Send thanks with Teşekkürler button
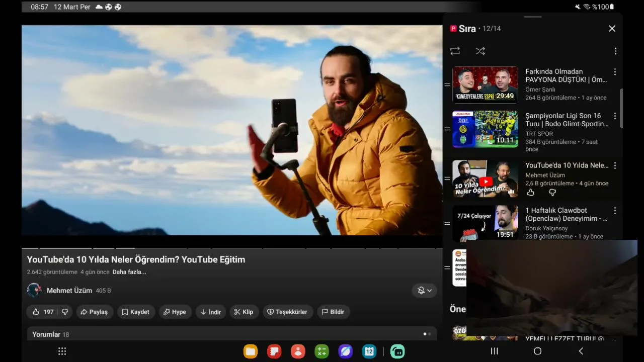The width and height of the screenshot is (644, 362). click(x=287, y=312)
